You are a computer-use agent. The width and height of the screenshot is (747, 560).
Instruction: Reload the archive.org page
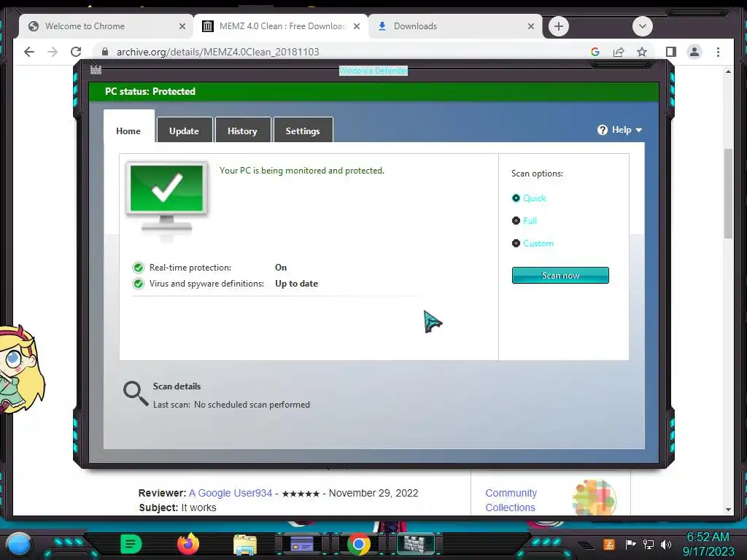point(76,52)
